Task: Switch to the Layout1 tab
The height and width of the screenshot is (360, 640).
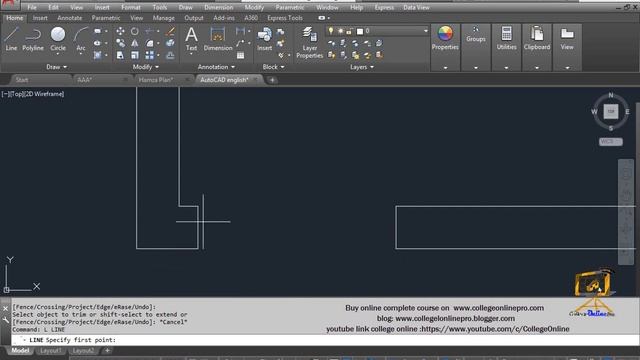Action: (51, 351)
